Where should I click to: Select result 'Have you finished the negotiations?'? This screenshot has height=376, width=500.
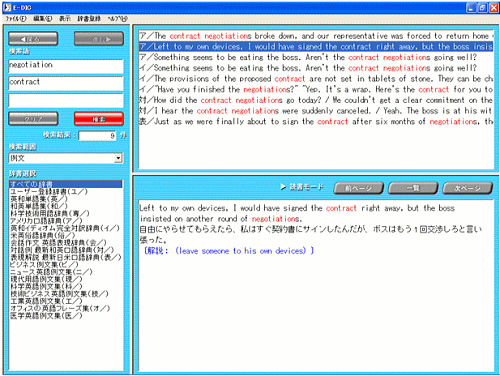tap(316, 89)
